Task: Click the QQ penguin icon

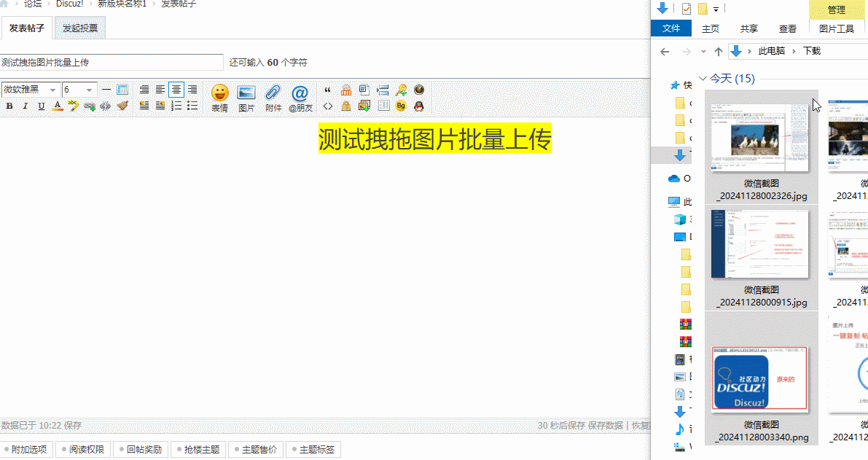Action: tap(419, 106)
